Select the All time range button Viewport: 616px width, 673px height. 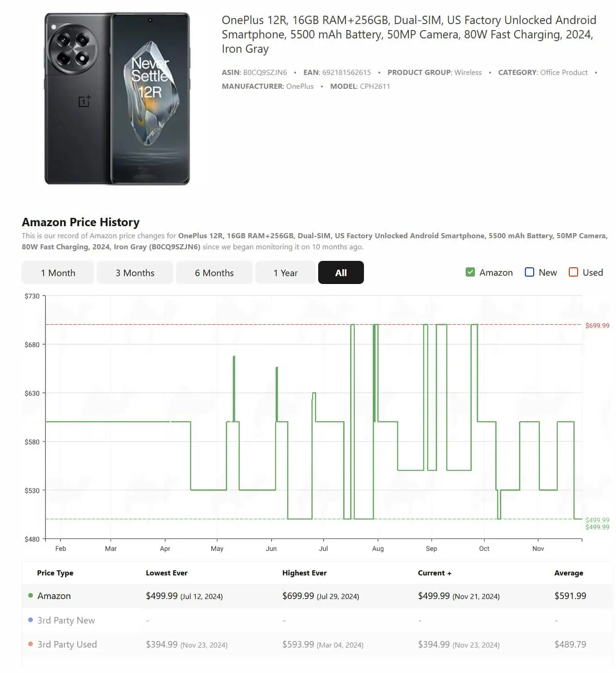pos(341,273)
